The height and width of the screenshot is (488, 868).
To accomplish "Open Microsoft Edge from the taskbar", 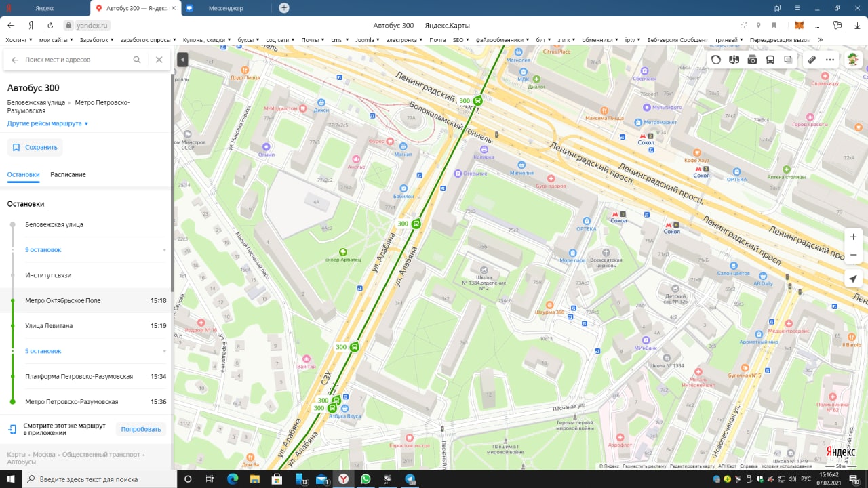I will (x=233, y=479).
